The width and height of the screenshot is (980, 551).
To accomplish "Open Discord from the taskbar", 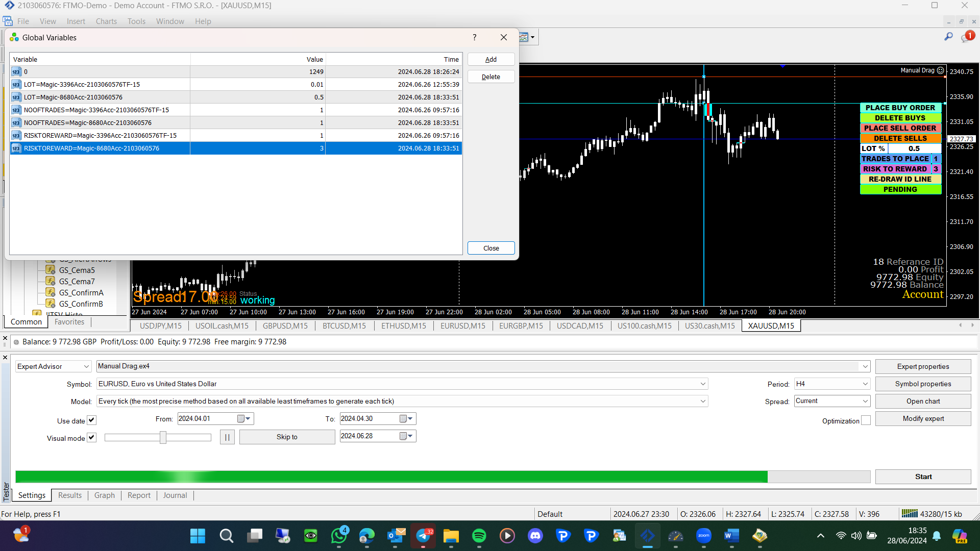I will point(535,536).
